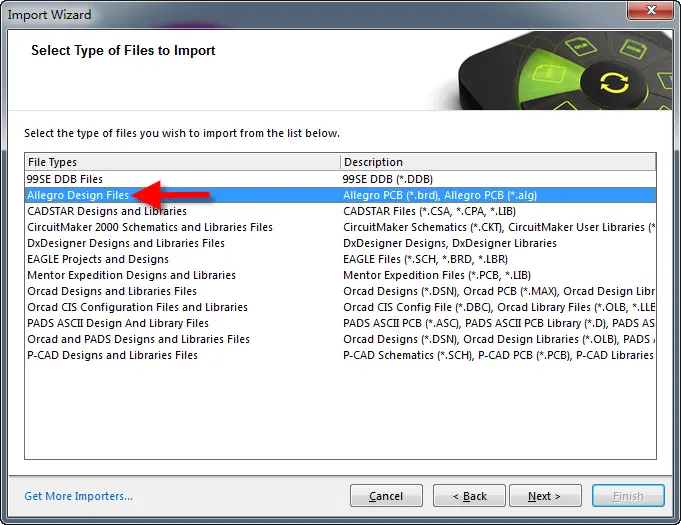The width and height of the screenshot is (681, 525).
Task: Click the Cancel button
Action: coord(386,496)
